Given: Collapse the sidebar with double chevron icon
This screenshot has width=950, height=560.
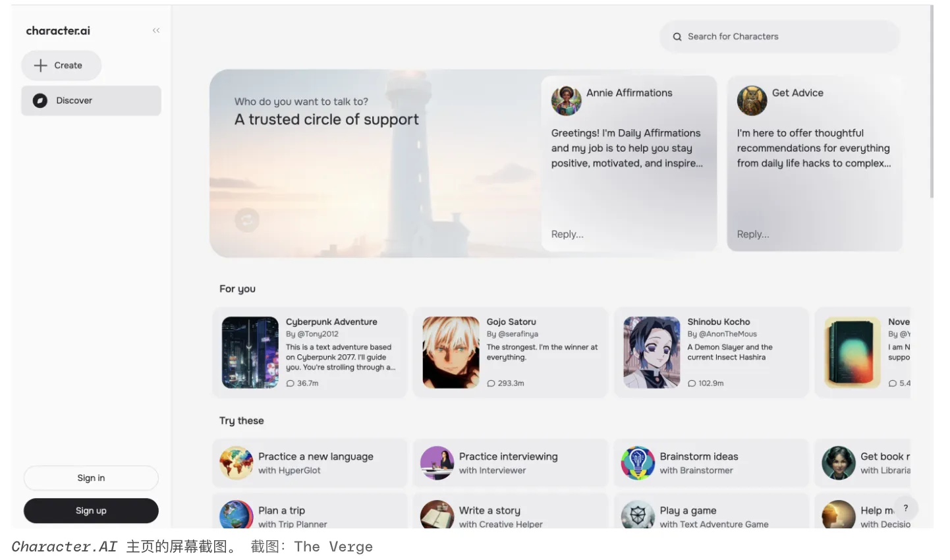Looking at the screenshot, I should coord(156,30).
